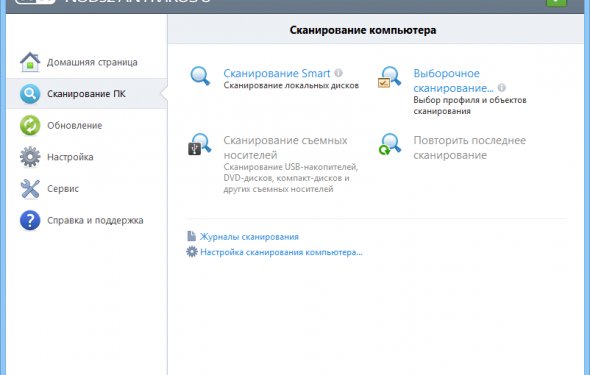This screenshot has height=375, width=590.
Task: Open the Настройка section
Action: click(x=70, y=157)
